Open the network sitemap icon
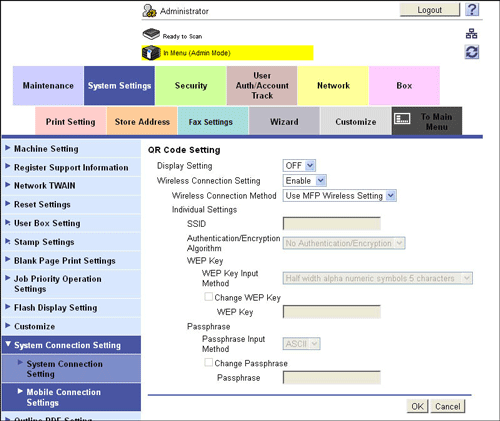Screen dimensions: 500x421 click(471, 34)
